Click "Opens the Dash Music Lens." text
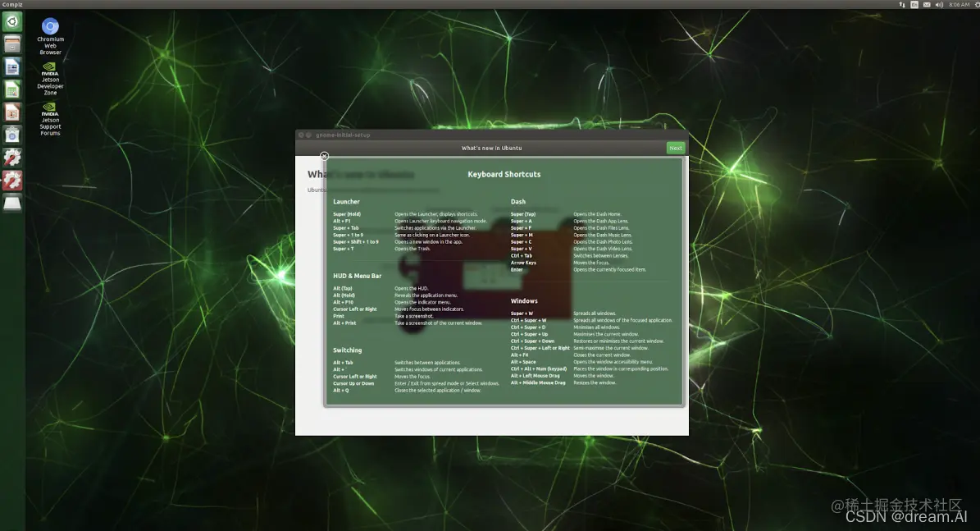The image size is (980, 531). tap(603, 236)
